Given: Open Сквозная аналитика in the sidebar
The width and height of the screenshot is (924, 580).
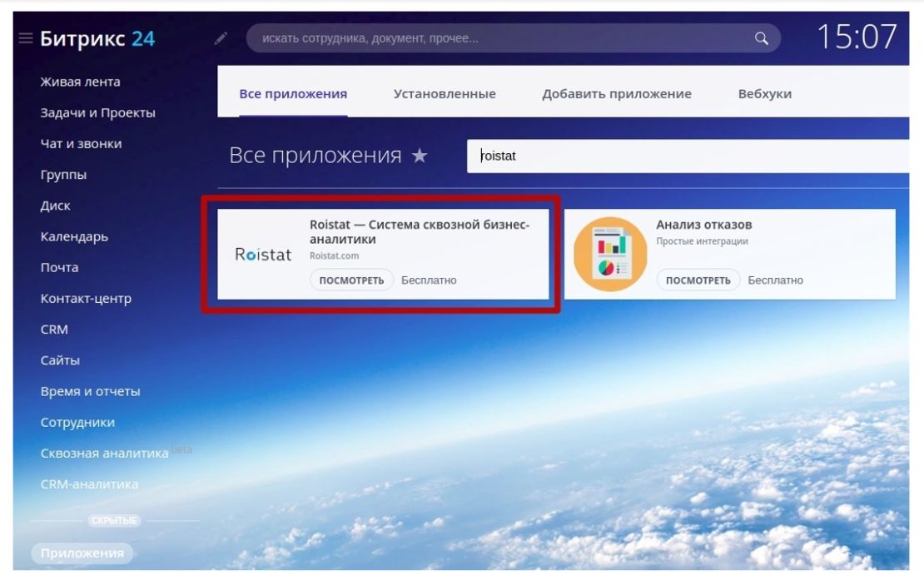Looking at the screenshot, I should pyautogui.click(x=104, y=454).
